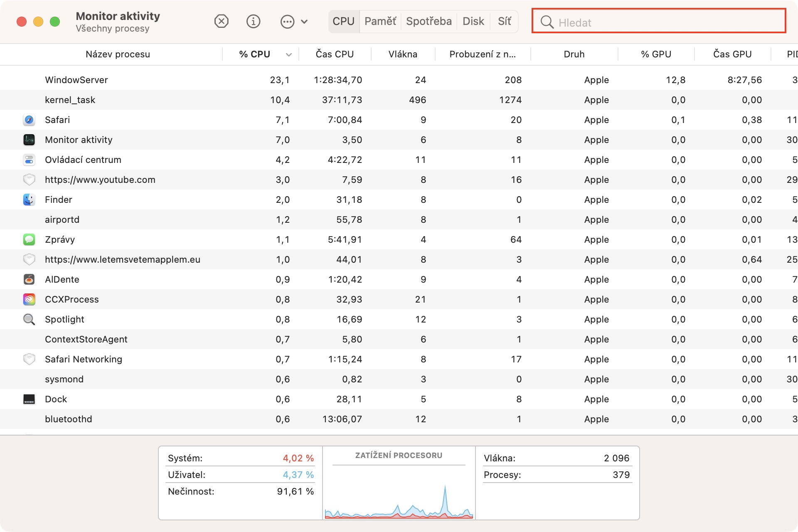Click the Monitor aktivity app icon
The image size is (798, 532).
pyautogui.click(x=29, y=140)
